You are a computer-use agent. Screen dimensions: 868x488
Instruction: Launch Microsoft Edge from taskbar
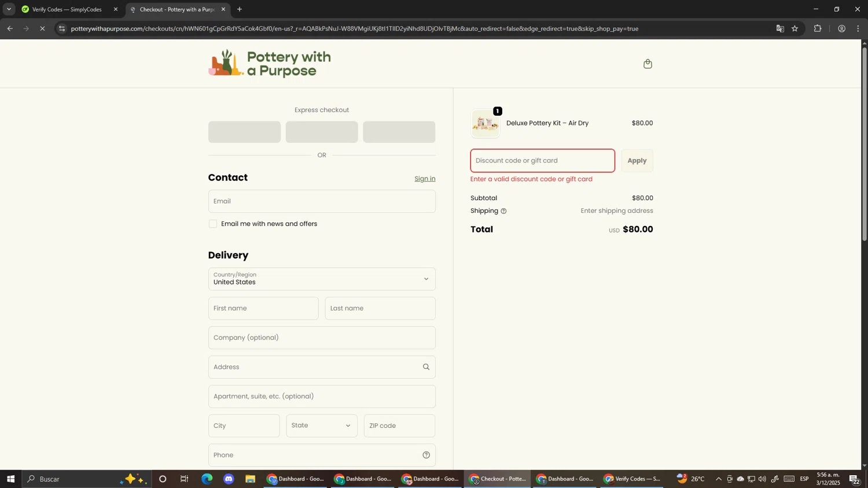click(207, 479)
